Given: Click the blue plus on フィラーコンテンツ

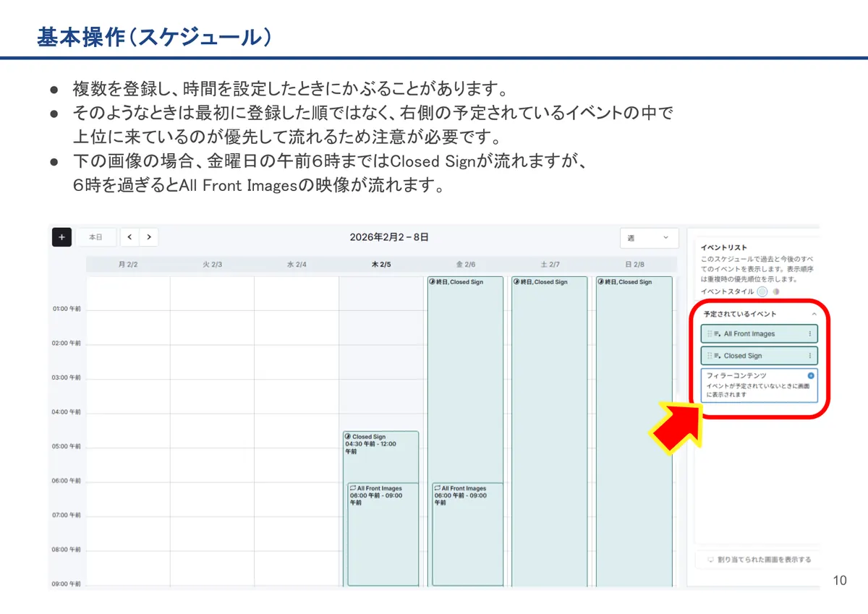Looking at the screenshot, I should (811, 375).
